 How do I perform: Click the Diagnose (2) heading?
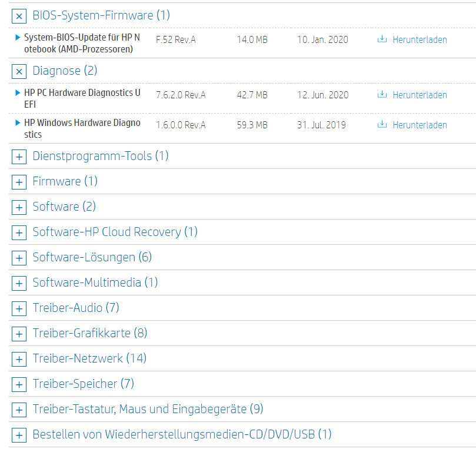coord(65,71)
